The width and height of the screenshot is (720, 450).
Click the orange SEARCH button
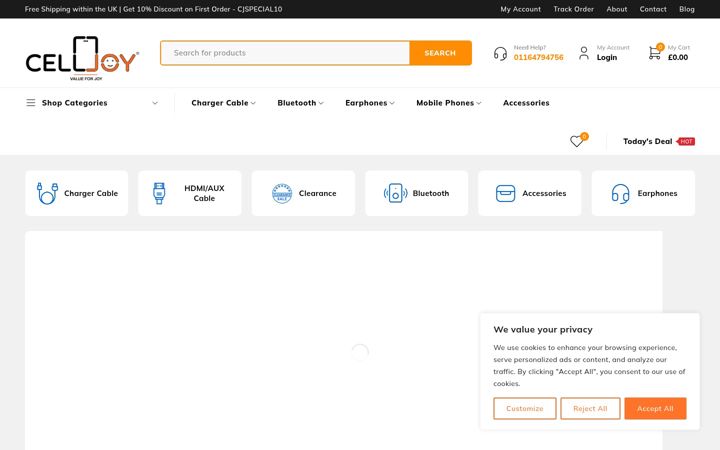440,53
